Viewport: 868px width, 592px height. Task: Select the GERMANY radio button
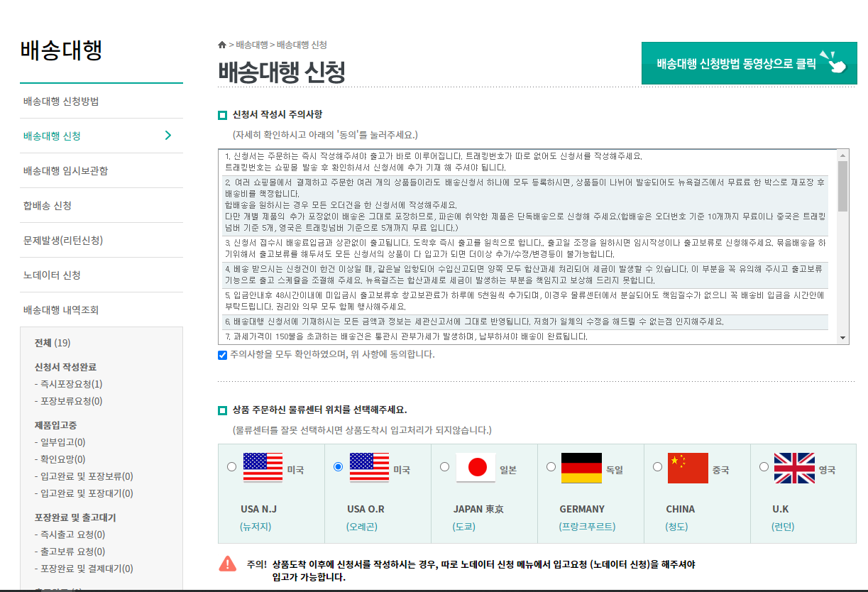pyautogui.click(x=551, y=466)
